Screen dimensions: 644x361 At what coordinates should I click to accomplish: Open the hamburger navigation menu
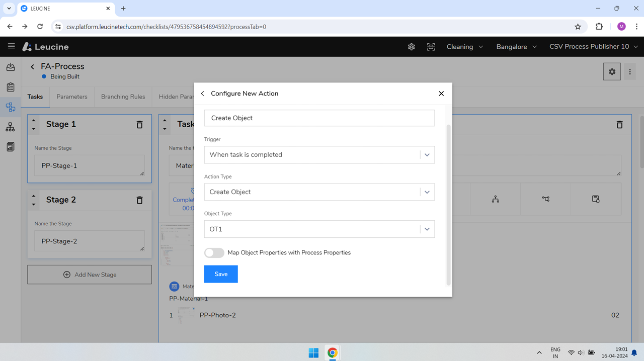pos(11,46)
